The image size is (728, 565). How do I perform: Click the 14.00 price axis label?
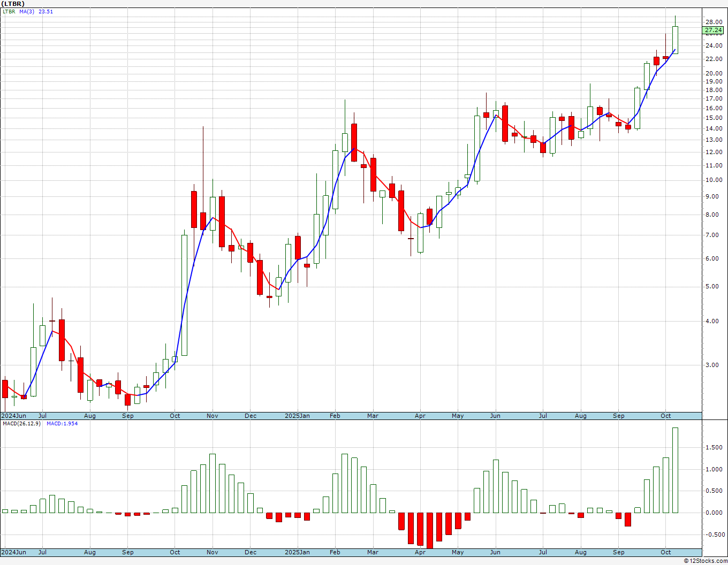[714, 128]
